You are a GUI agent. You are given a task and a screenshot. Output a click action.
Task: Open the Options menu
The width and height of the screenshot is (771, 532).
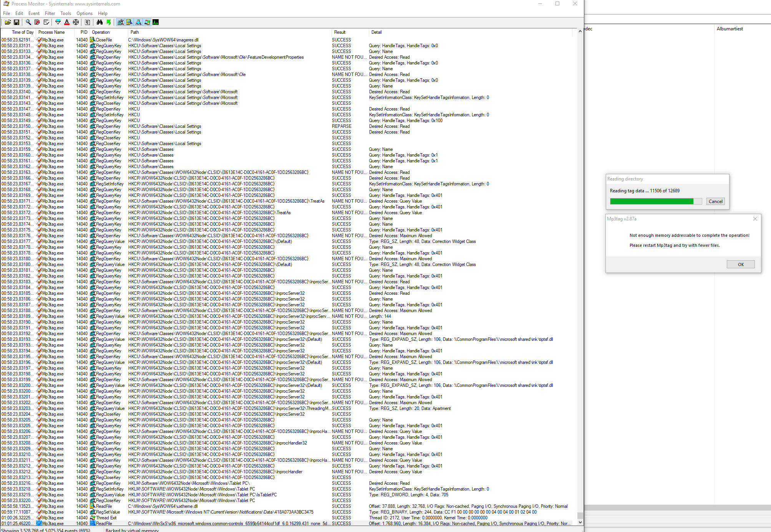84,13
